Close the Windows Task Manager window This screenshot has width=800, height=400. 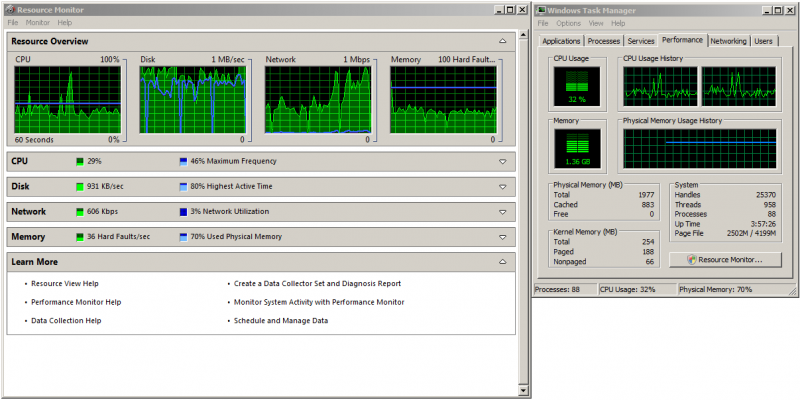[792, 10]
